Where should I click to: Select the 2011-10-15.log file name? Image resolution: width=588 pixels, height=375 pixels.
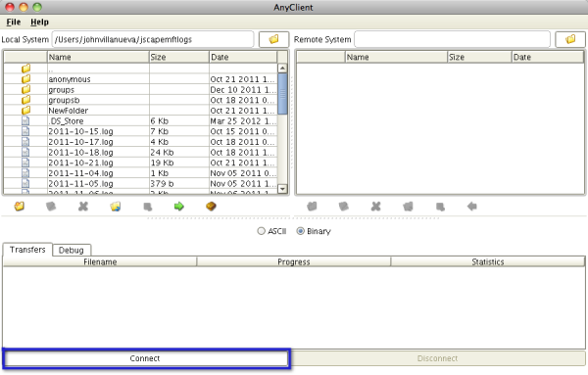coord(80,131)
